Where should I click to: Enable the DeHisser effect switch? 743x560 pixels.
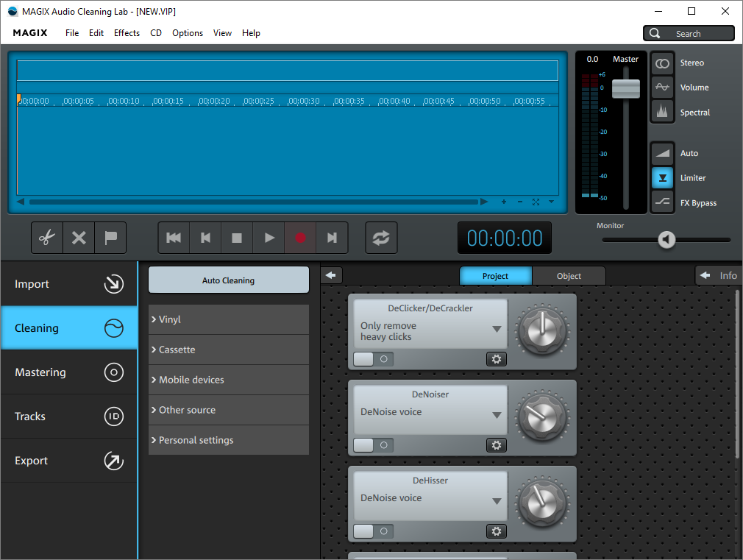(x=374, y=531)
